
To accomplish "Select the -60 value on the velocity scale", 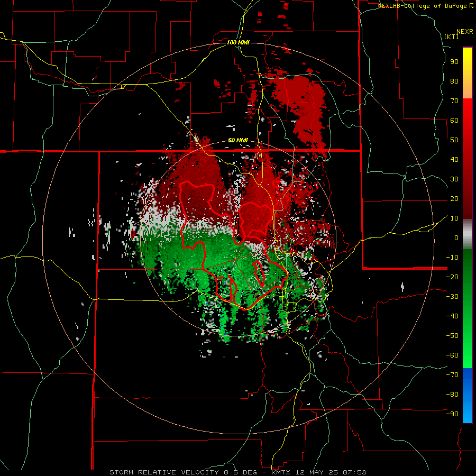I will coord(452,355).
